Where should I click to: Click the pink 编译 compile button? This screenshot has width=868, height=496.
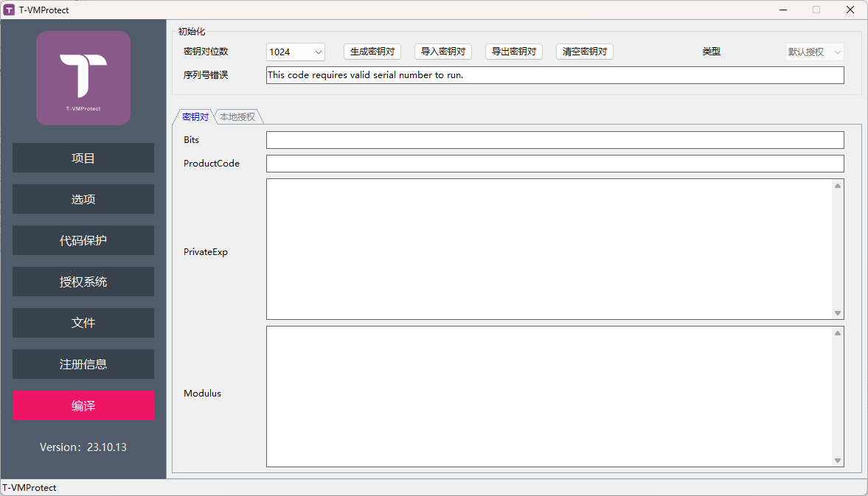[83, 405]
